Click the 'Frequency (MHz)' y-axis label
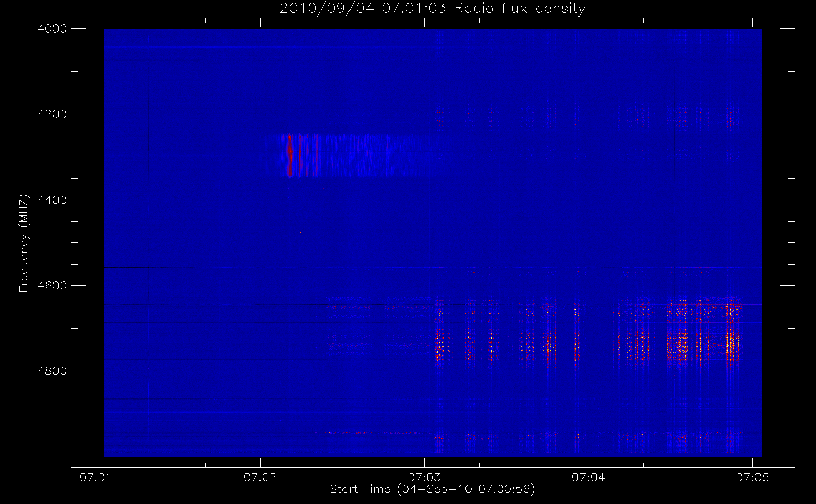 [23, 243]
